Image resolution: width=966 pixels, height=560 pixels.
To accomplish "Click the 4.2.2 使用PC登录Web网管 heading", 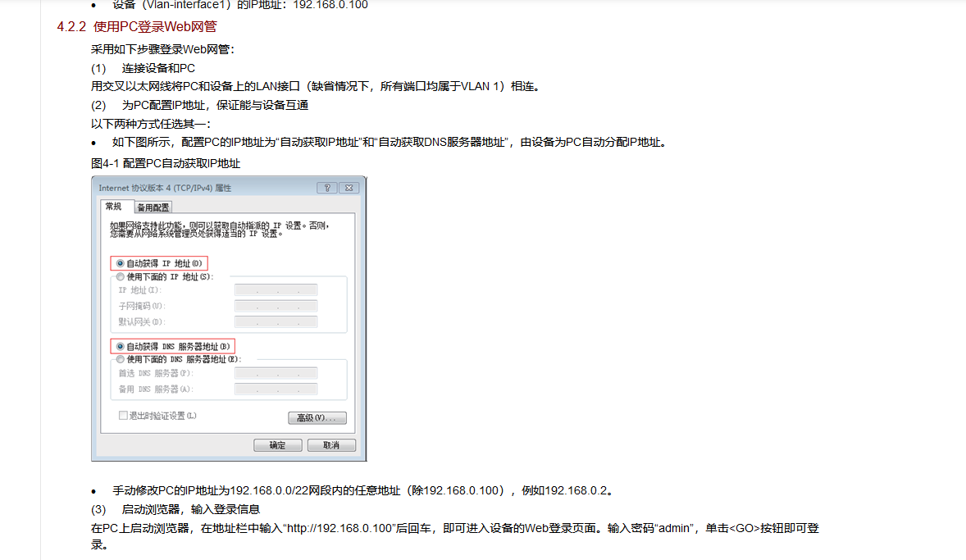I will pyautogui.click(x=137, y=26).
